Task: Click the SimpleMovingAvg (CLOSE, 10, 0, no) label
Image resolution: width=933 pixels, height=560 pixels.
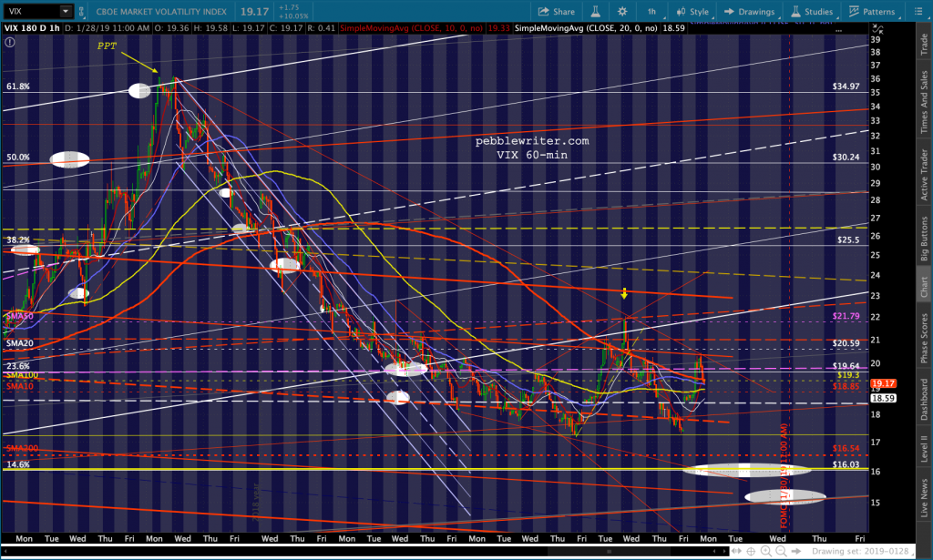Action: coord(411,28)
